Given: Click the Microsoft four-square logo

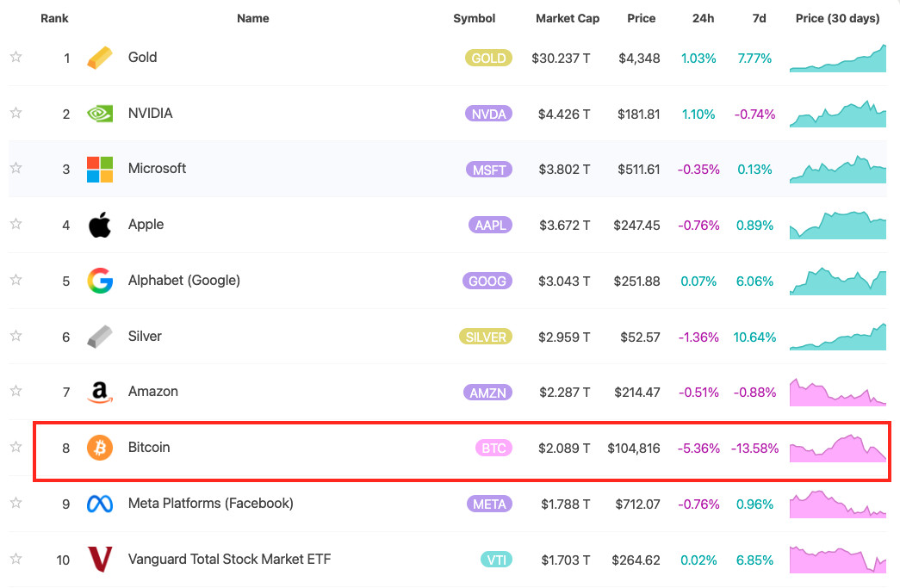Looking at the screenshot, I should 98,169.
